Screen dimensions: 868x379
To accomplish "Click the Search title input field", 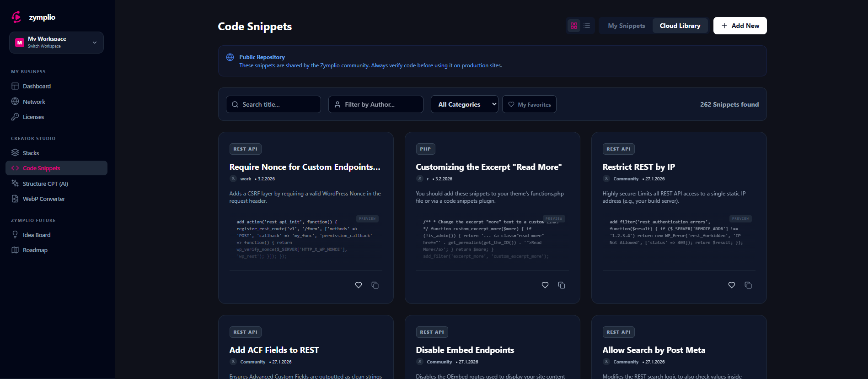I will point(273,104).
